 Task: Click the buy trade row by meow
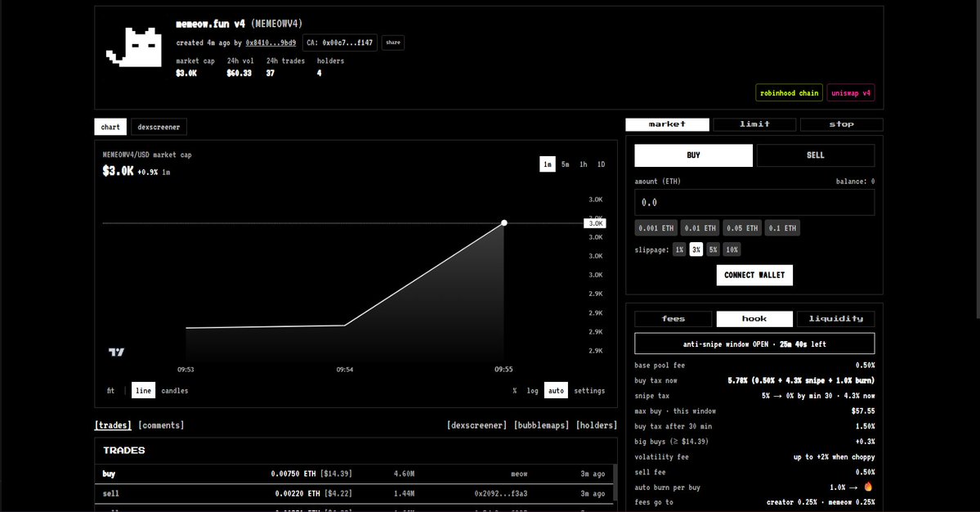pyautogui.click(x=354, y=474)
